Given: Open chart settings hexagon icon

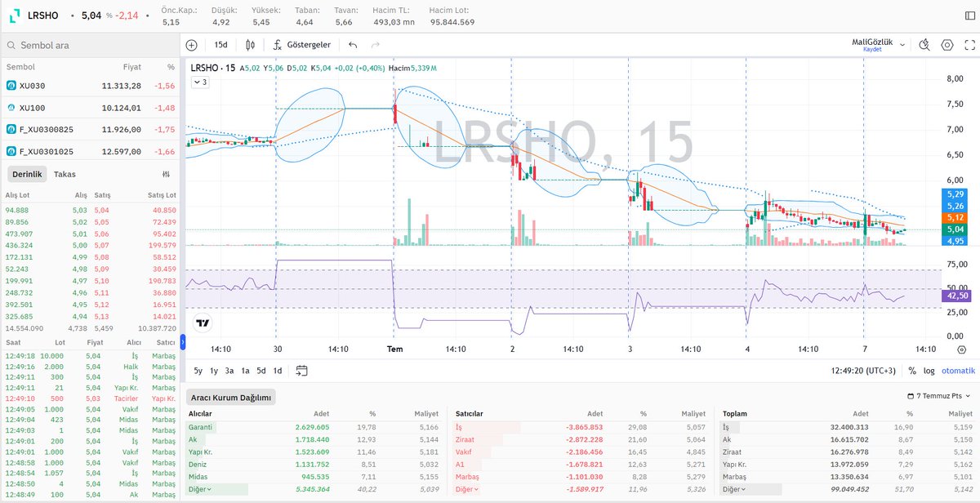Looking at the screenshot, I should coord(947,45).
